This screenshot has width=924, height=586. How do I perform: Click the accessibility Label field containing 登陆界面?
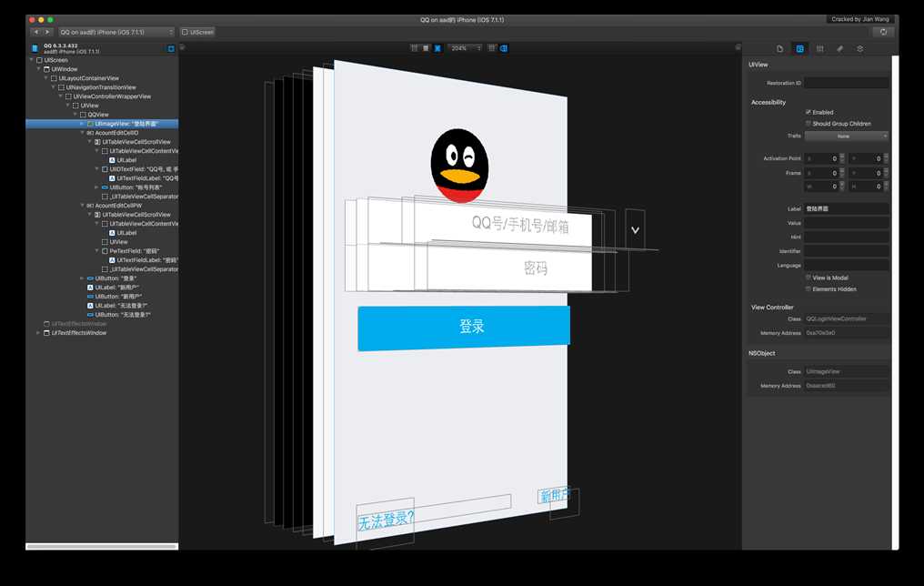(x=846, y=208)
